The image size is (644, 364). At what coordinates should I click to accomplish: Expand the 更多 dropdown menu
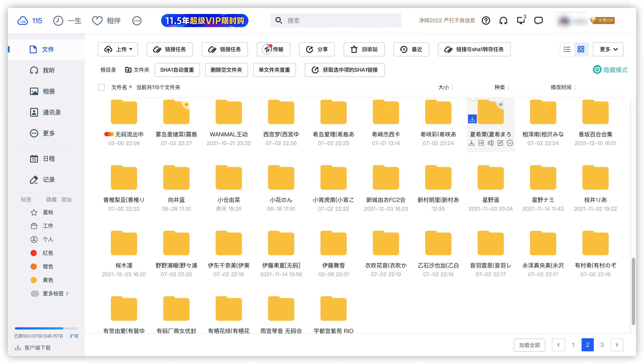click(608, 49)
